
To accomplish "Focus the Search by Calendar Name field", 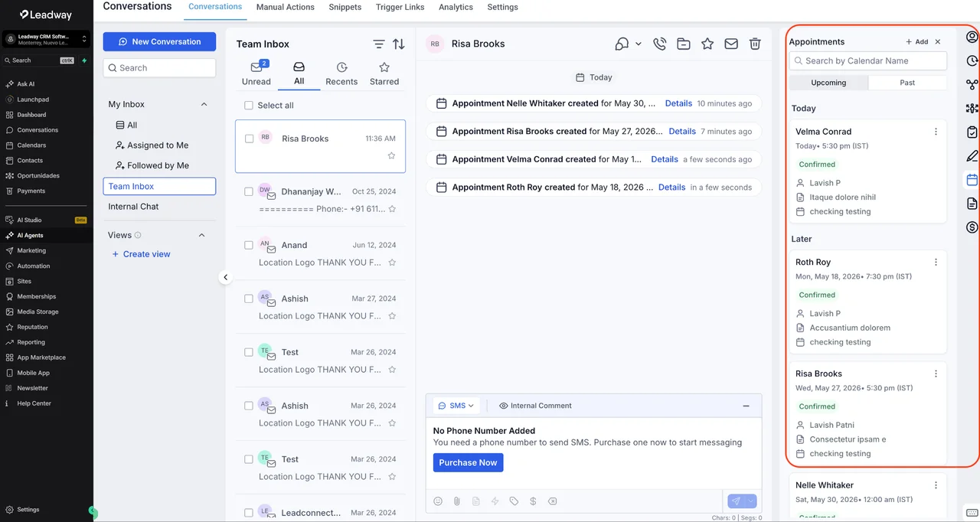I will pos(868,60).
